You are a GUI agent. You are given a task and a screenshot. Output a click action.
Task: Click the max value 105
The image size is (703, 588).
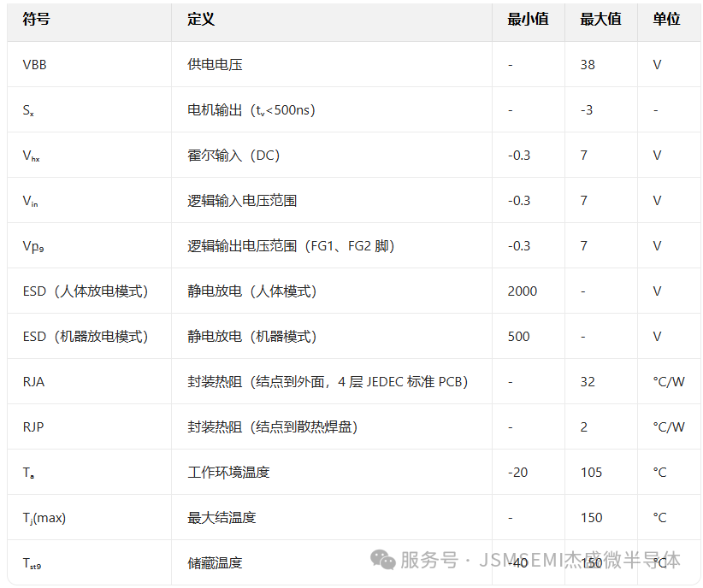(591, 473)
